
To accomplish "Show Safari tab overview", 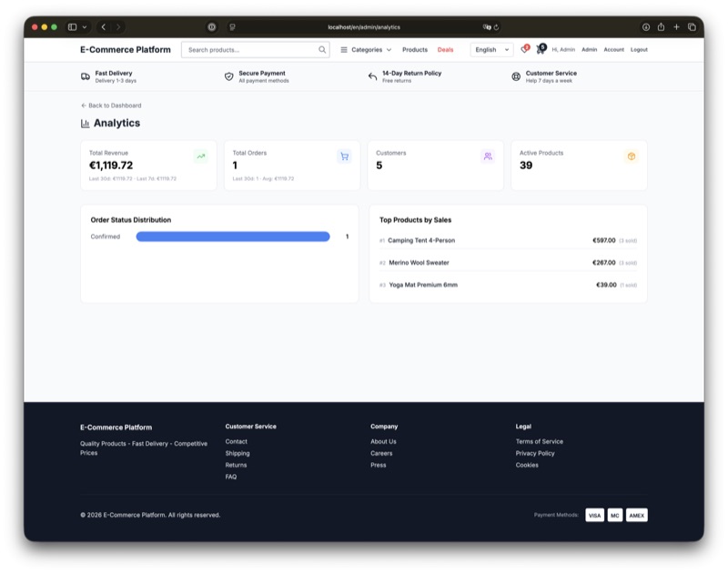I will pos(692,27).
